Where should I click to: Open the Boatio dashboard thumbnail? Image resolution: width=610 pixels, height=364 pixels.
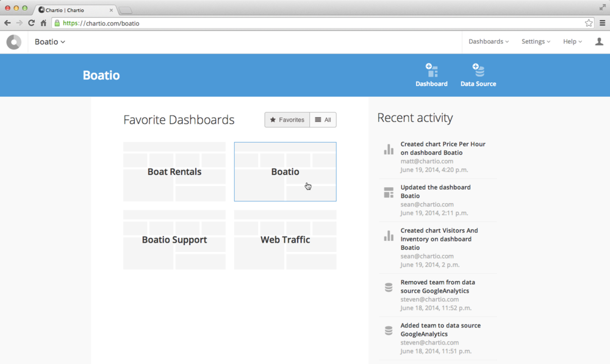[285, 171]
